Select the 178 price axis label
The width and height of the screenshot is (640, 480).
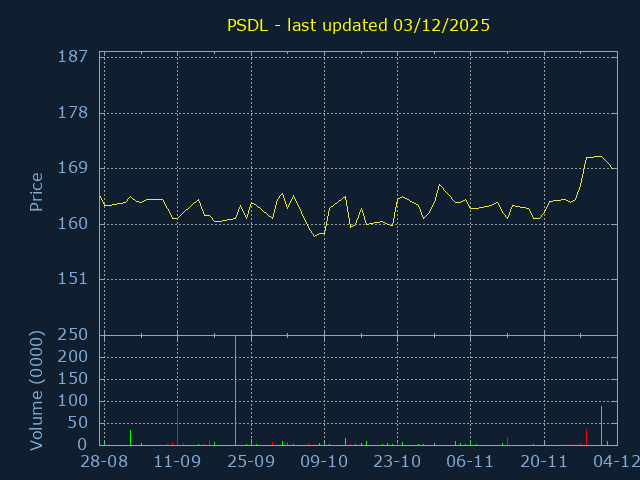[73, 113]
